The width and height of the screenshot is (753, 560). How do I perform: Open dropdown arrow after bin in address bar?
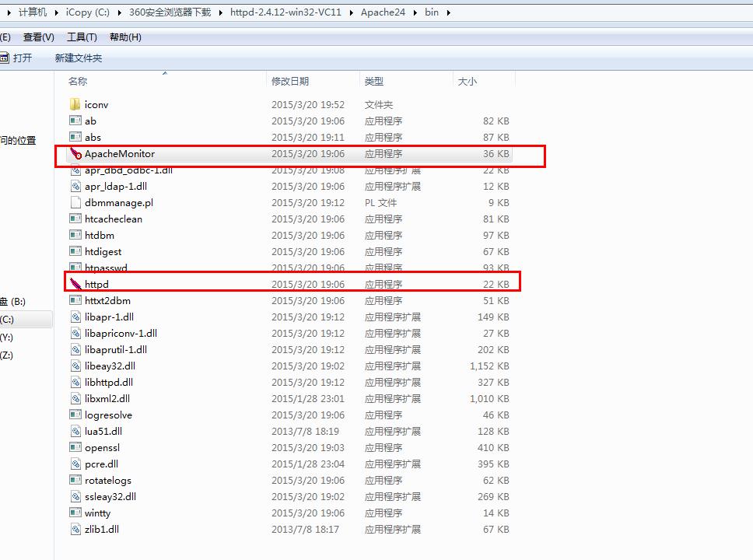point(447,12)
